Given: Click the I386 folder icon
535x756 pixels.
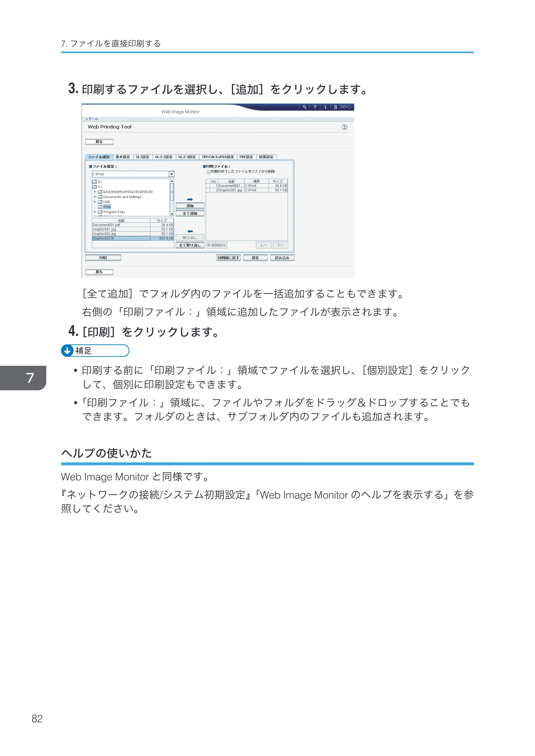Looking at the screenshot, I should [100, 202].
